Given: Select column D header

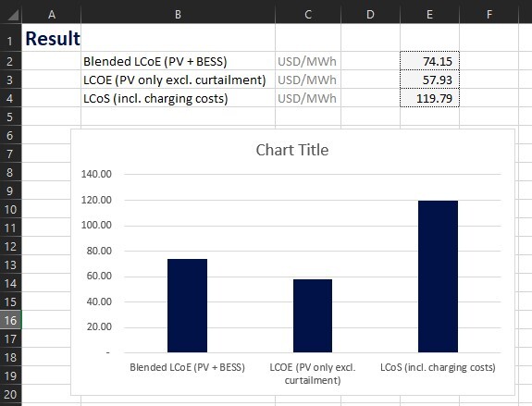Looking at the screenshot, I should pyautogui.click(x=370, y=14).
